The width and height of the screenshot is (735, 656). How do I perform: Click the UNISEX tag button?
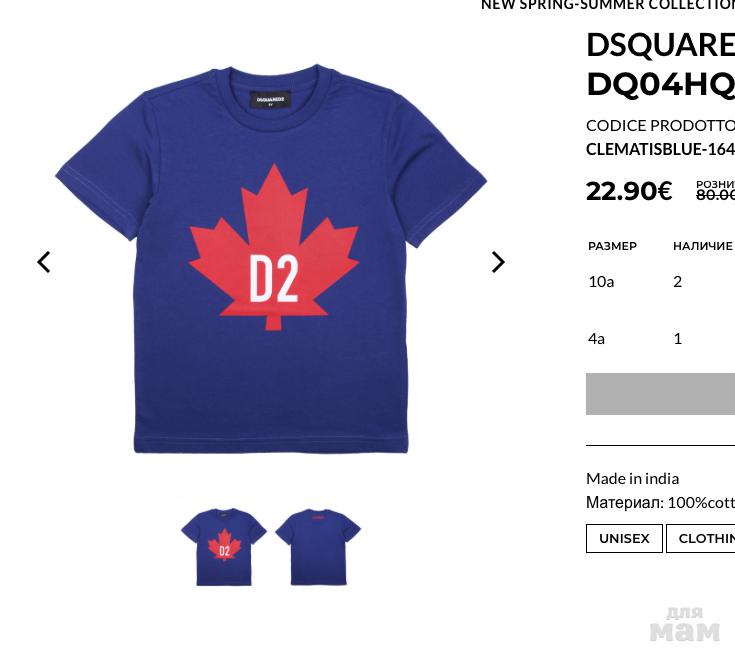click(624, 538)
